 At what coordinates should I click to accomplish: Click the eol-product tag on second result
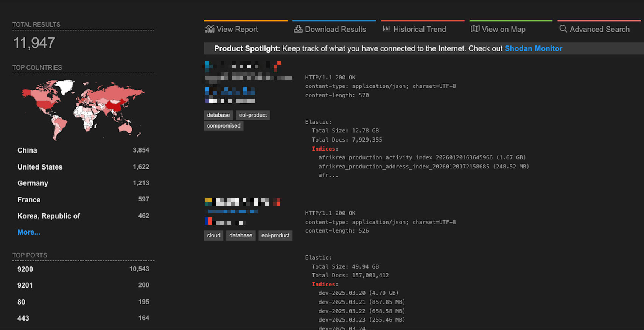coord(275,235)
